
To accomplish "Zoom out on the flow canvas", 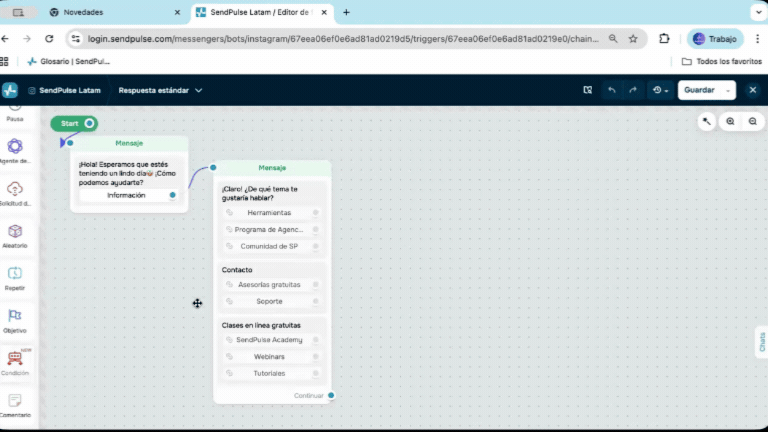I will tap(753, 121).
